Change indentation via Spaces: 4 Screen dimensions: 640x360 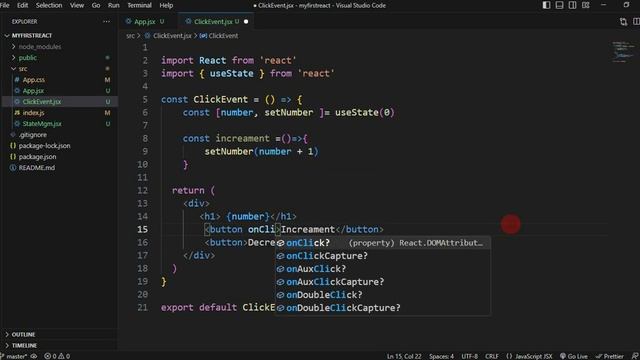(441, 356)
